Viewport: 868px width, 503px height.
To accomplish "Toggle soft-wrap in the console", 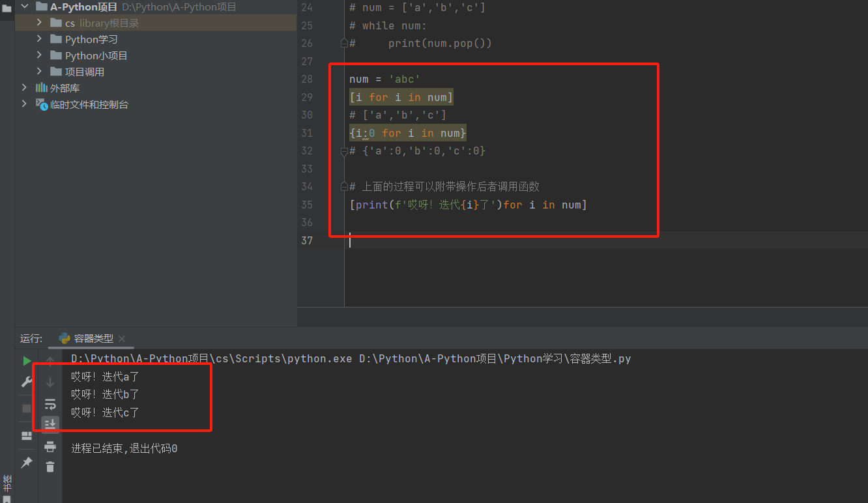I will pos(50,404).
